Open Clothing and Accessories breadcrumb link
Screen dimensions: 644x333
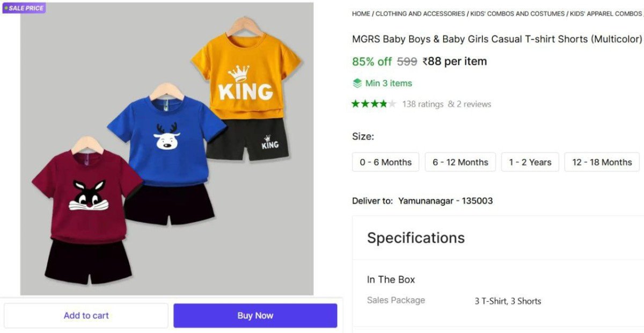pyautogui.click(x=420, y=14)
